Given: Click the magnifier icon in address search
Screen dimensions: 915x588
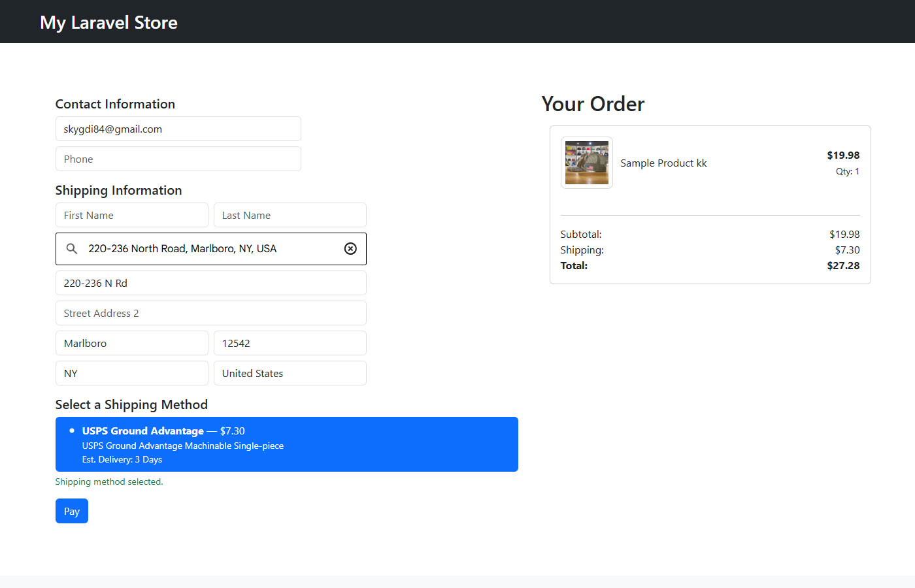Looking at the screenshot, I should pyautogui.click(x=72, y=249).
